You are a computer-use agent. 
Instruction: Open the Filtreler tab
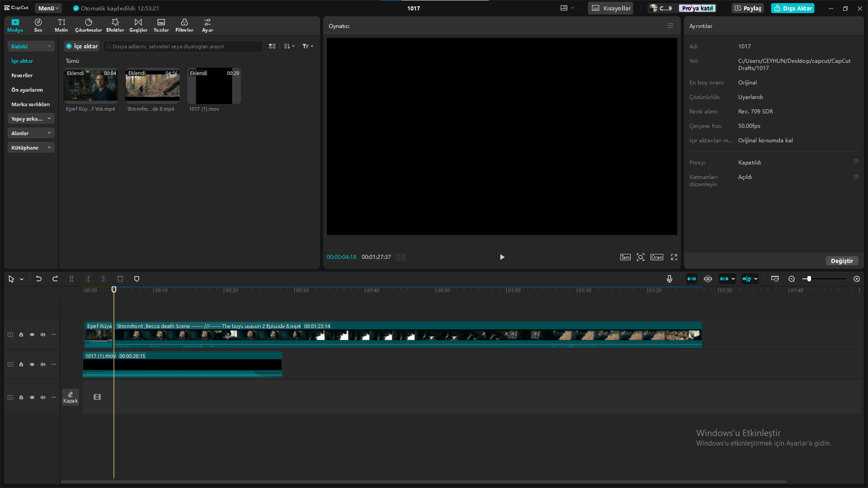(184, 25)
